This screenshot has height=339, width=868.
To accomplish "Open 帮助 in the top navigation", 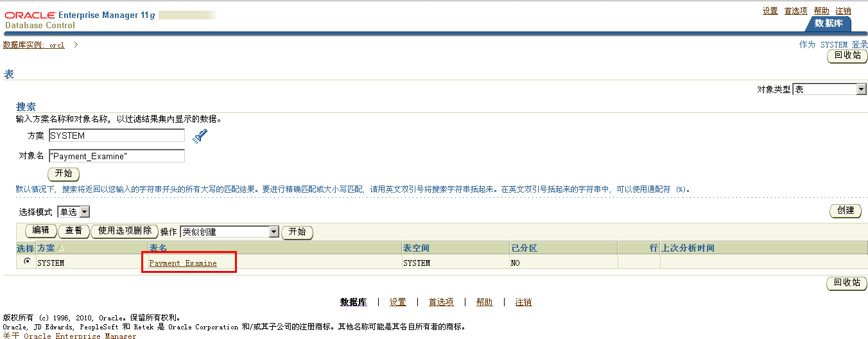I will coord(821,11).
